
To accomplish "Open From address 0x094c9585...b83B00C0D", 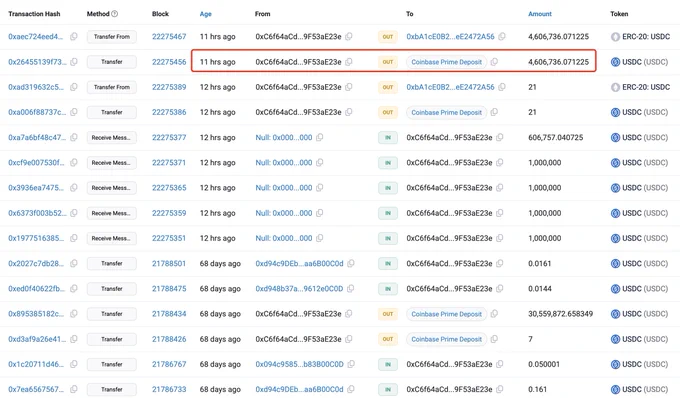I will click(x=299, y=364).
